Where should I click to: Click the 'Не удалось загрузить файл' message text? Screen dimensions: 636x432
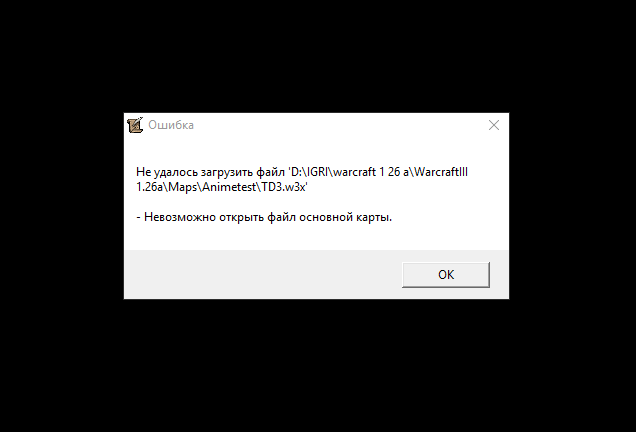click(x=210, y=172)
